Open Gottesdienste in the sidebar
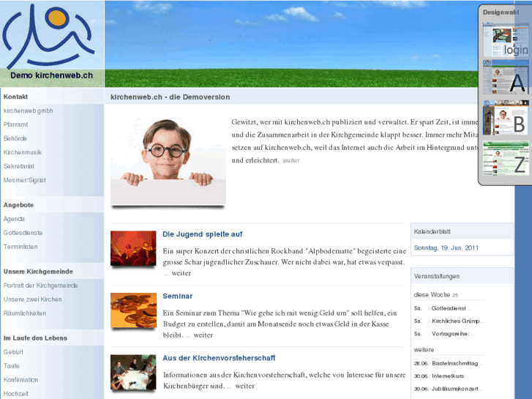Image resolution: width=532 pixels, height=399 pixels. click(x=23, y=233)
